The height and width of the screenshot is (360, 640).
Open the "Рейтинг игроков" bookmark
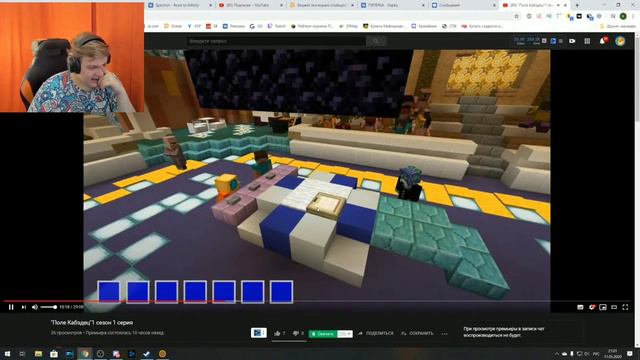click(312, 26)
